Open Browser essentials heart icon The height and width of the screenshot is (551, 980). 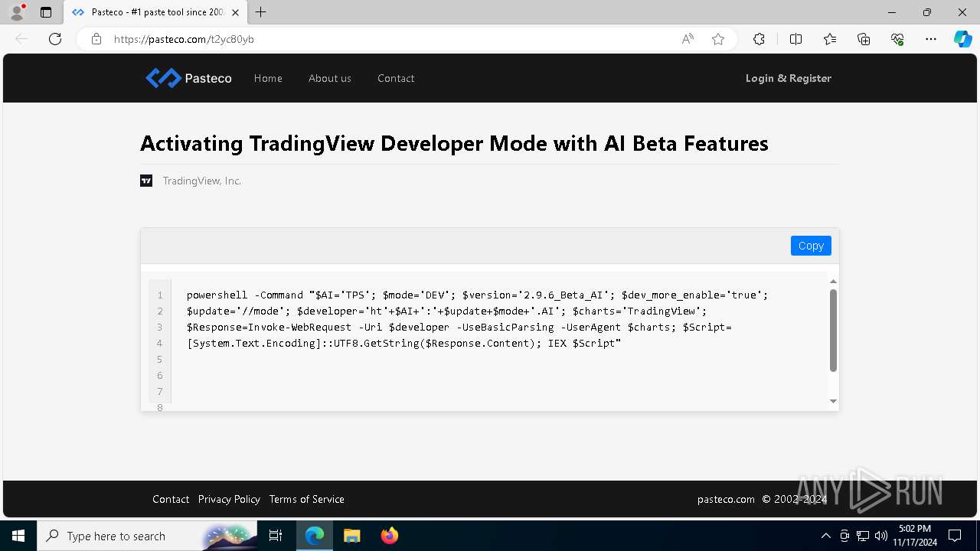point(897,39)
